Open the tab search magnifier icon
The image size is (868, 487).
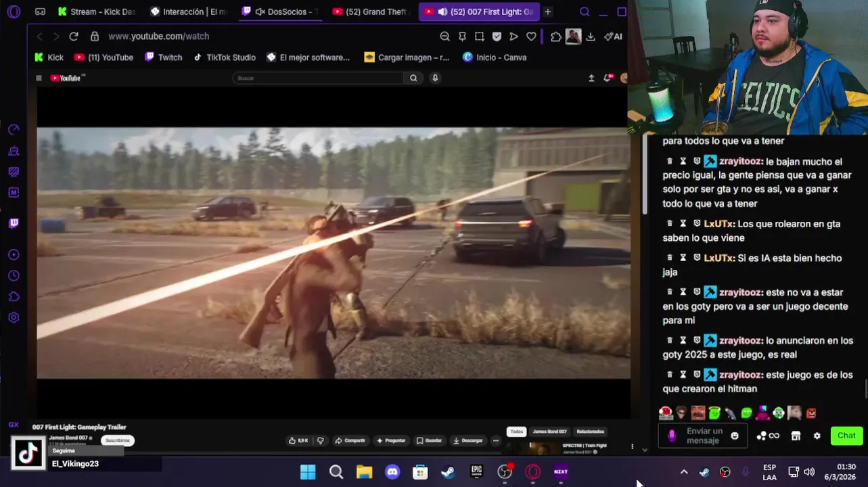pyautogui.click(x=585, y=11)
